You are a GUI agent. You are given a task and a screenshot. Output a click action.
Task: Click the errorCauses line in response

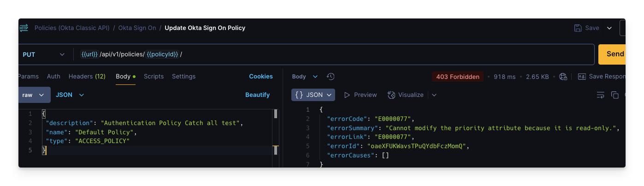[x=358, y=155]
